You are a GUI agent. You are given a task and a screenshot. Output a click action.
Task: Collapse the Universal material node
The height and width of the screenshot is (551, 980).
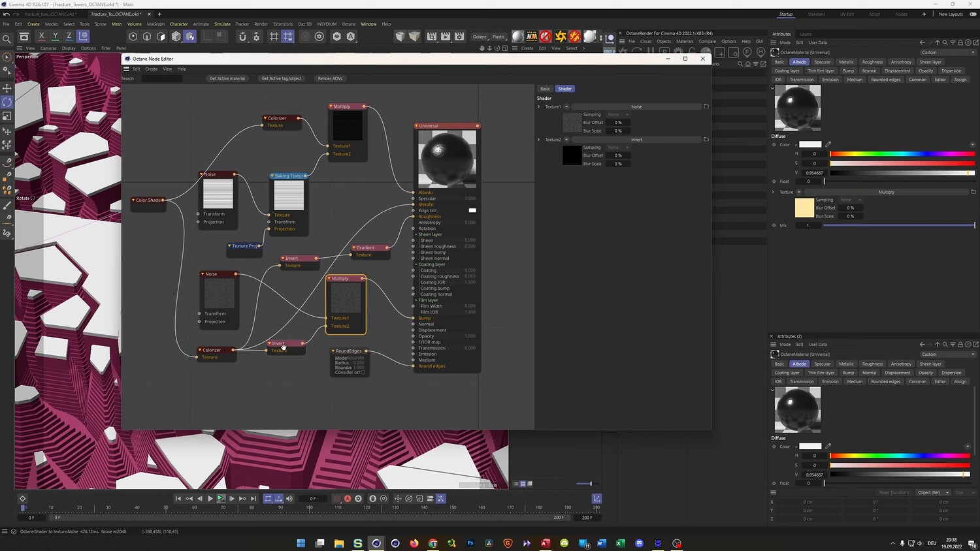(416, 126)
